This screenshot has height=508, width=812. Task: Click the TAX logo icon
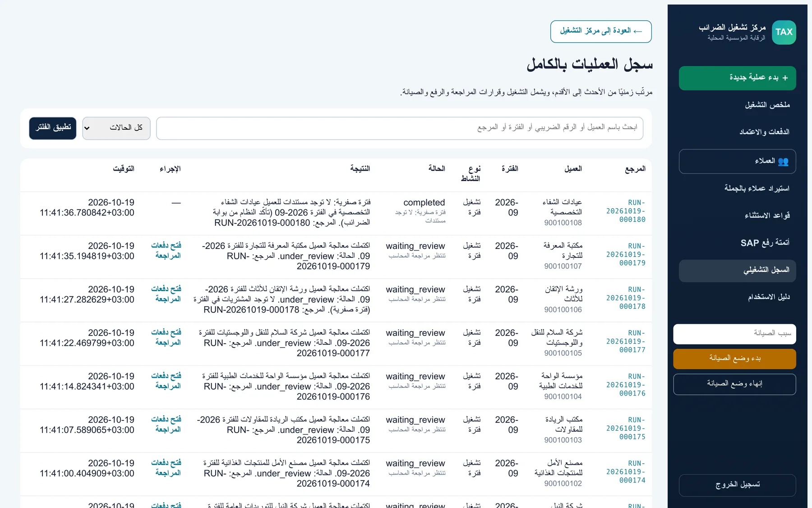point(784,32)
